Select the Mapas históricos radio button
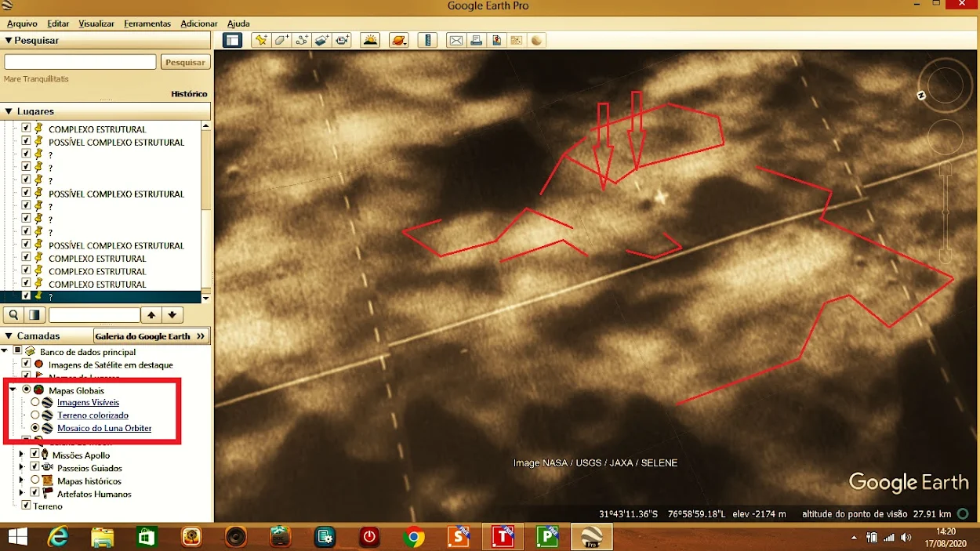The width and height of the screenshot is (980, 551). 34,480
